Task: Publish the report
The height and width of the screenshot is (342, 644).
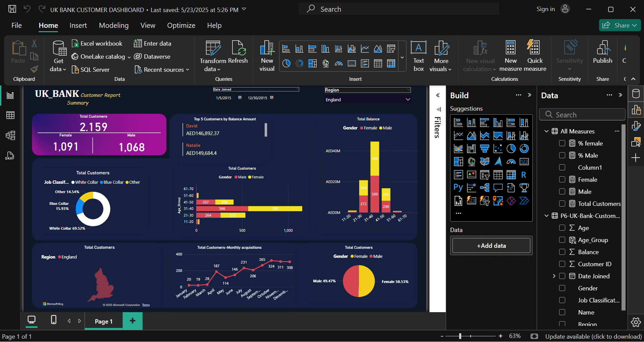Action: click(603, 52)
